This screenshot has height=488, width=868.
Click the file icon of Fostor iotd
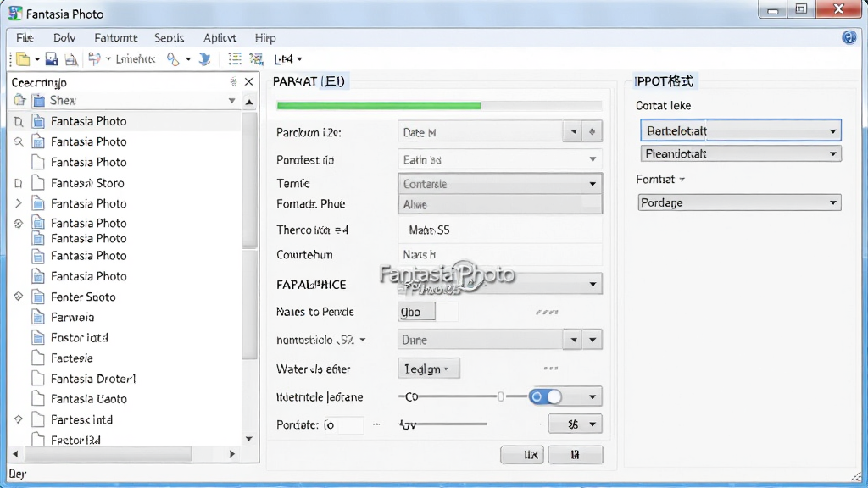tap(38, 337)
